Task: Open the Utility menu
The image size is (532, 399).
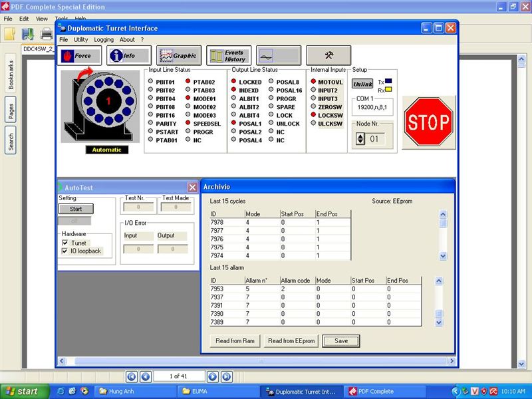Action: [x=80, y=40]
